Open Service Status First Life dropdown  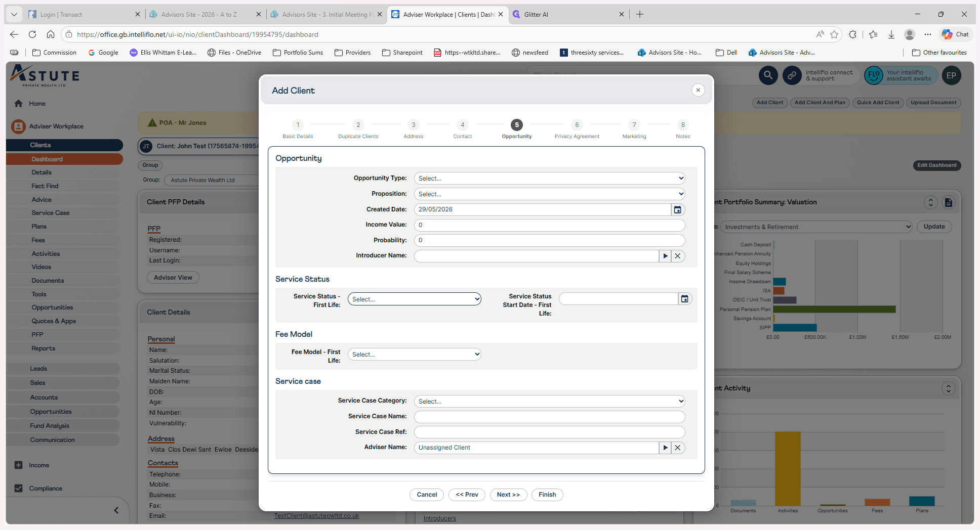(415, 299)
